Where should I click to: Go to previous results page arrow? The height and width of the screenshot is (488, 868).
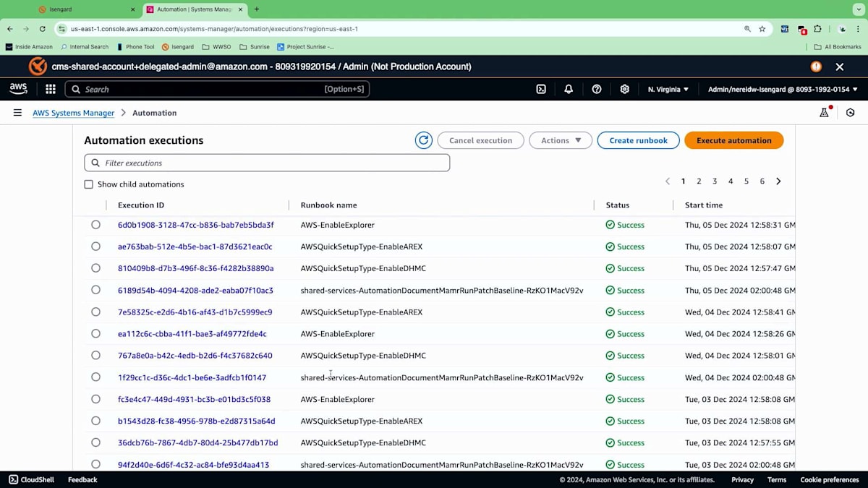pos(668,181)
